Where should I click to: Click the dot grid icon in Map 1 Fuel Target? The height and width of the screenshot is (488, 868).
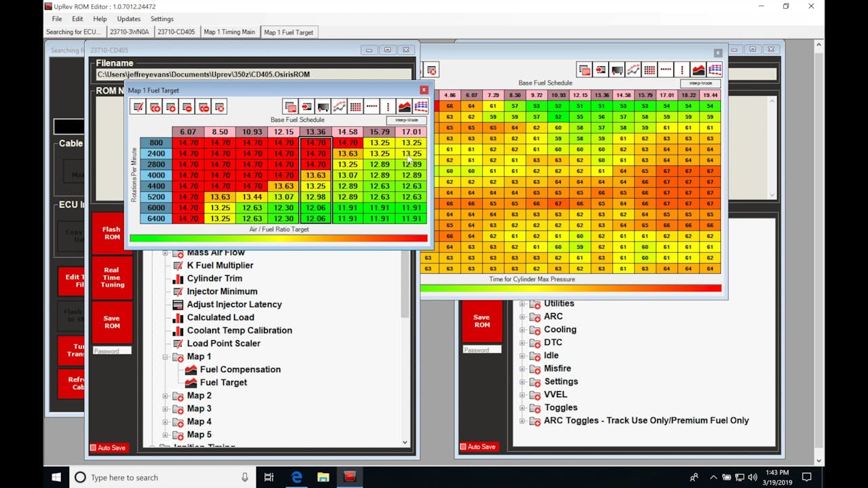(x=355, y=106)
